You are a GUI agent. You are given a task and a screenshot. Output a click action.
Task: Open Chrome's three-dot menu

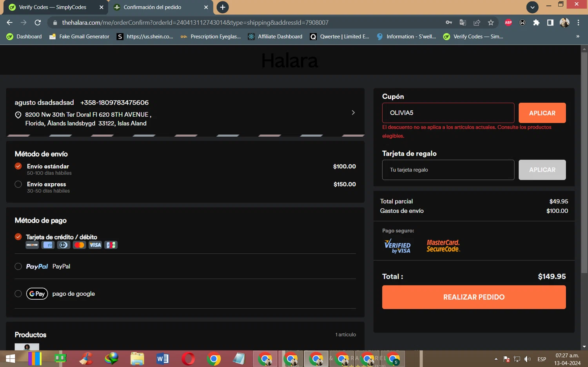tap(578, 23)
